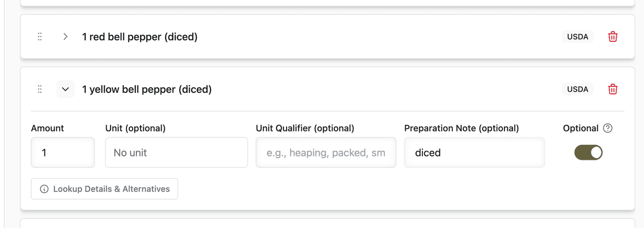Click the Optional help question mark icon
This screenshot has height=228, width=644.
[608, 128]
